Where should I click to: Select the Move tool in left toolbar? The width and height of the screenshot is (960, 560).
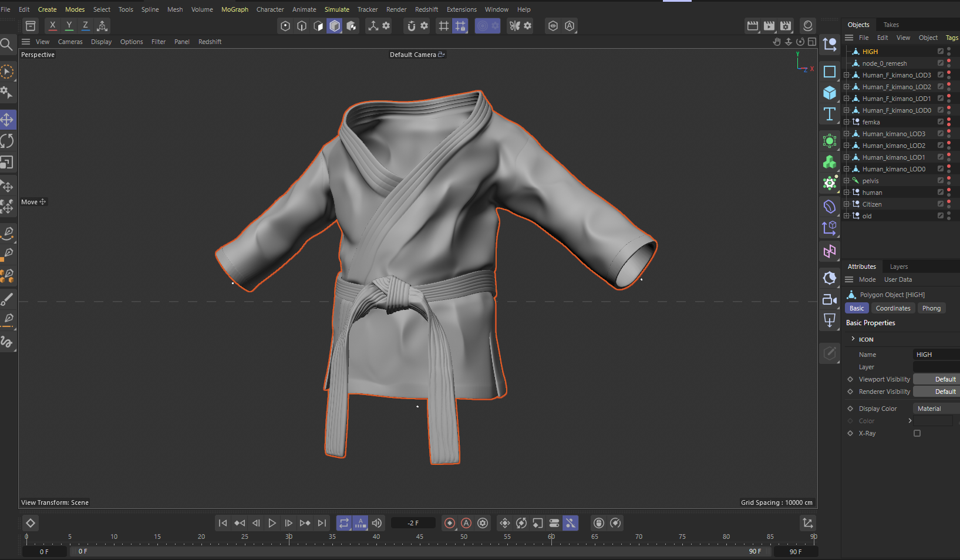tap(7, 120)
